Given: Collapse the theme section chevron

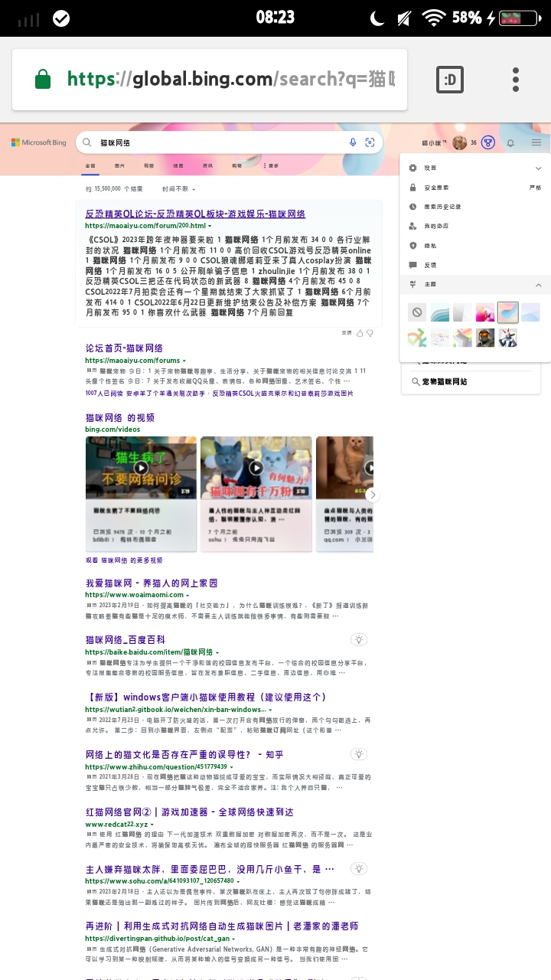Looking at the screenshot, I should (538, 285).
